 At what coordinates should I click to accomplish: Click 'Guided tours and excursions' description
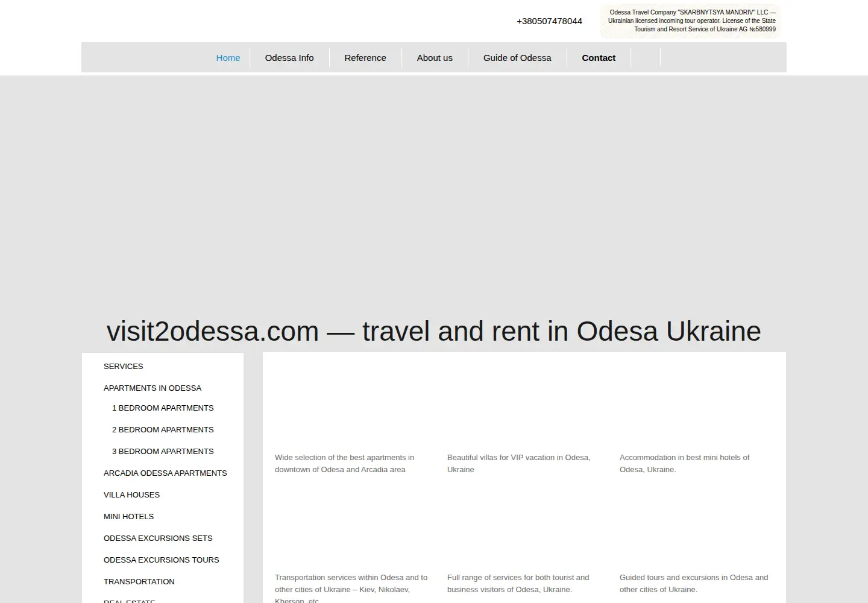point(694,584)
